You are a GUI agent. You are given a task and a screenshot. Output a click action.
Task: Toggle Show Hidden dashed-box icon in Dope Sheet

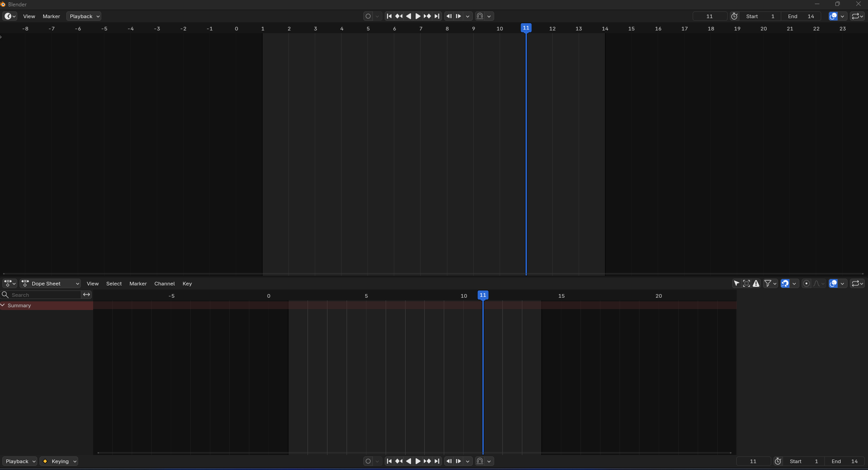click(746, 284)
